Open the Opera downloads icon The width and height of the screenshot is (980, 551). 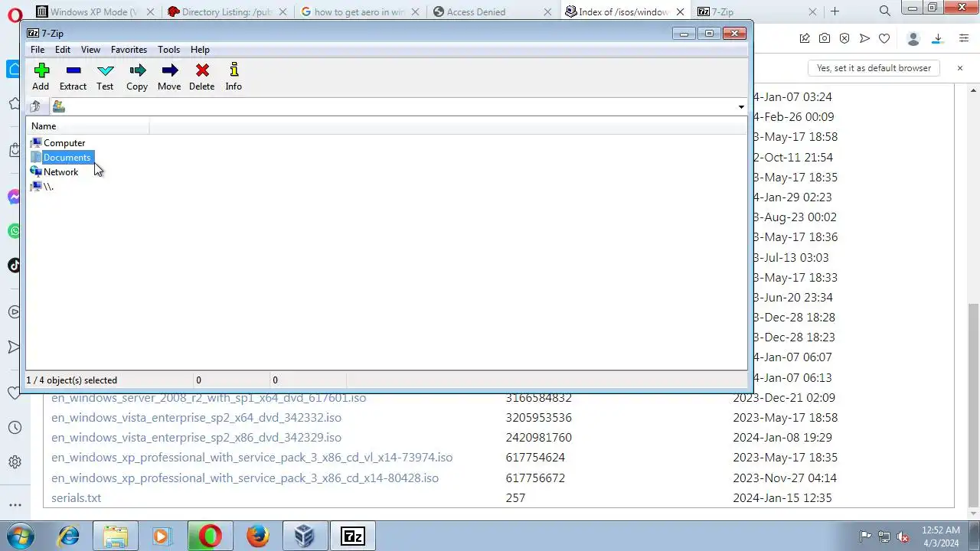pyautogui.click(x=937, y=38)
